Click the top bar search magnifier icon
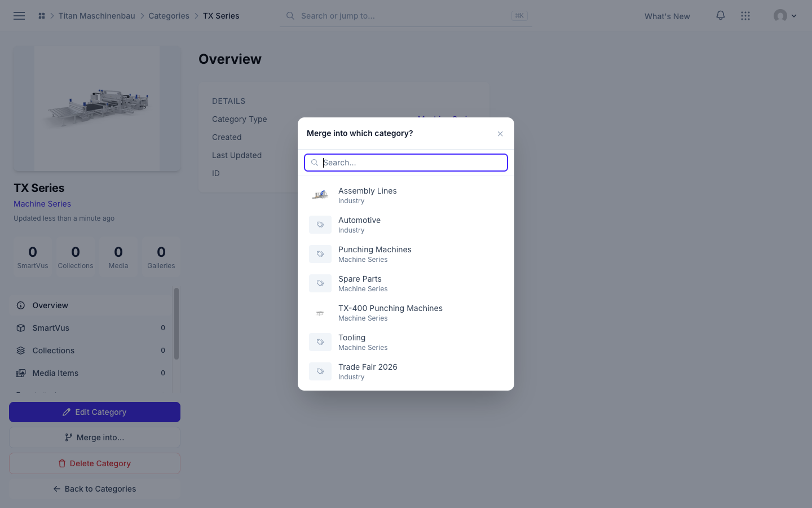The width and height of the screenshot is (812, 508). (290, 16)
